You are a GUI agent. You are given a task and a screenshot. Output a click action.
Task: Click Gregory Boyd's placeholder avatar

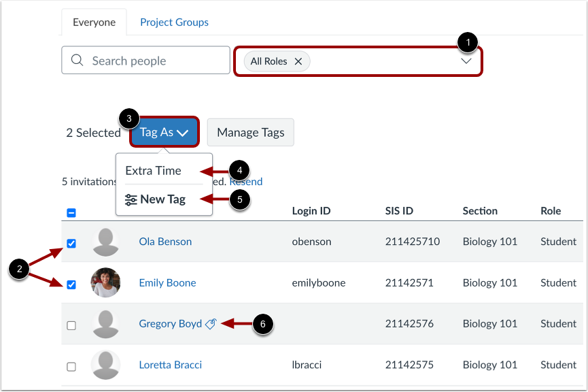(x=105, y=324)
